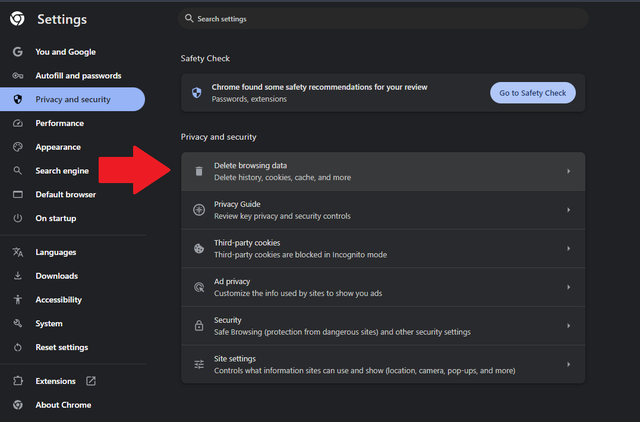This screenshot has width=640, height=422.
Task: Open Security settings via right chevron
Action: pos(568,326)
